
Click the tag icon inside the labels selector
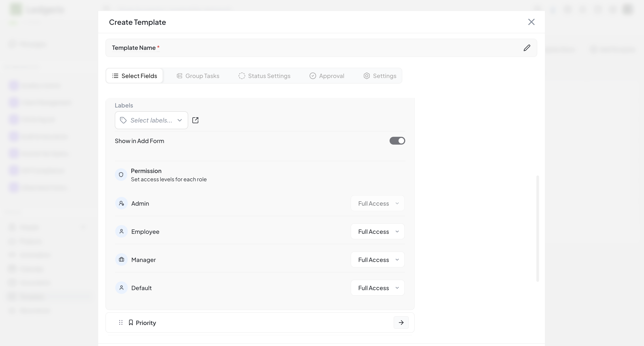click(x=123, y=120)
